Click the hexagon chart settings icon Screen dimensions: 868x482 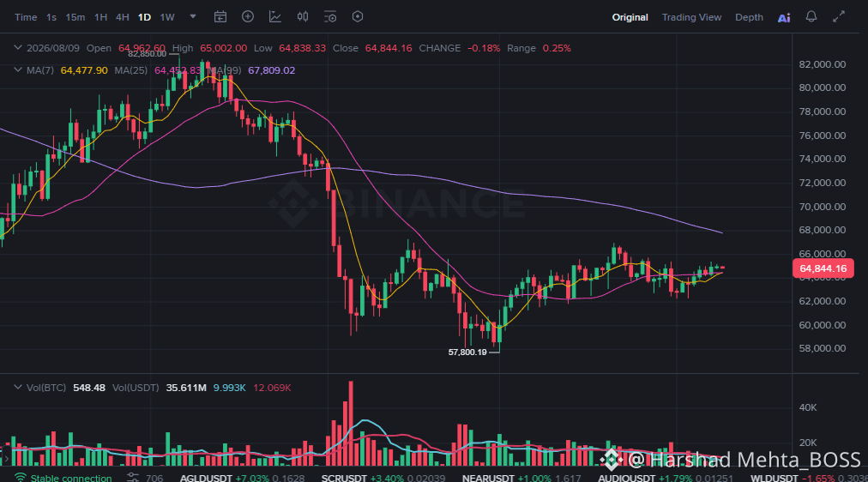[358, 16]
